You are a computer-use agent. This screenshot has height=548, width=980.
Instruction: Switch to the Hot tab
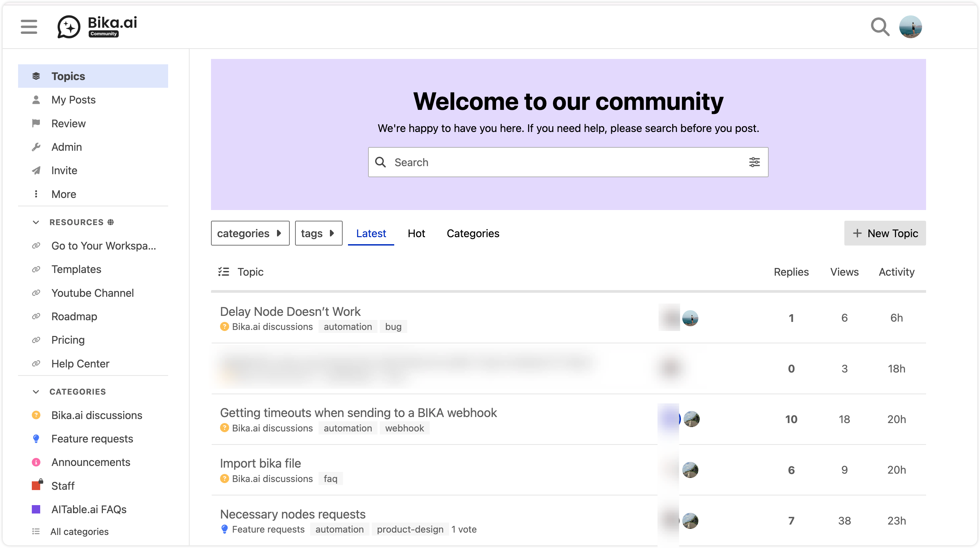coord(416,233)
